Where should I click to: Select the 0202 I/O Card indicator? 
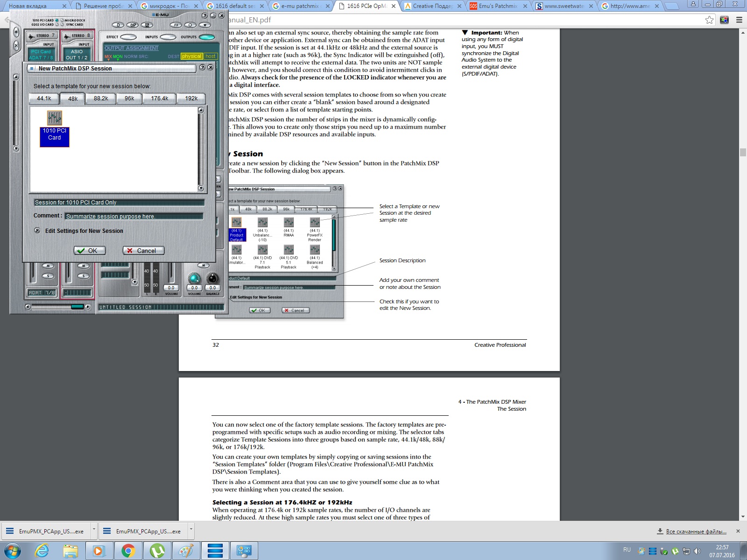tap(57, 25)
